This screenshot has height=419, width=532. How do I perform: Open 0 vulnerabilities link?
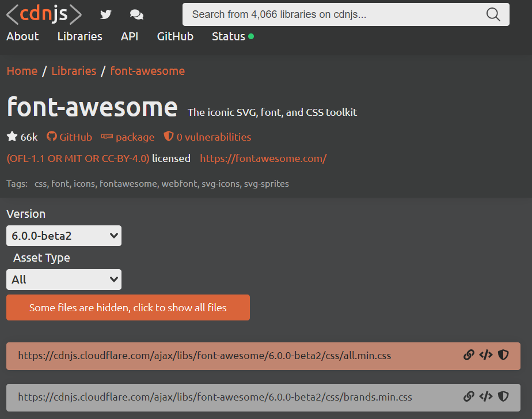[x=214, y=137]
